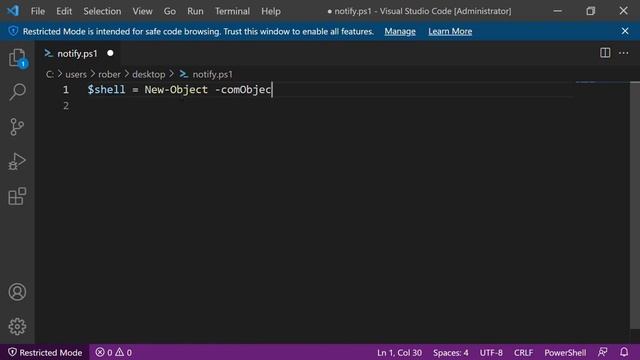Change line ending via CRLF

523,352
